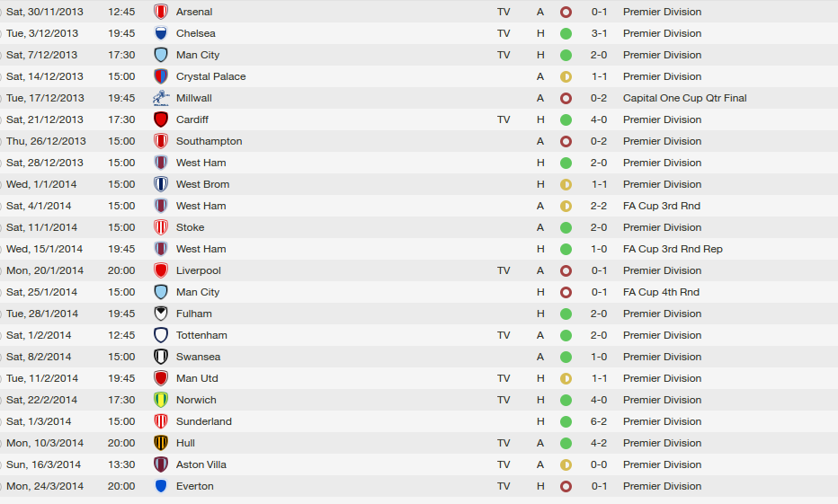Click the TV label on the Everton fixture

(x=504, y=486)
